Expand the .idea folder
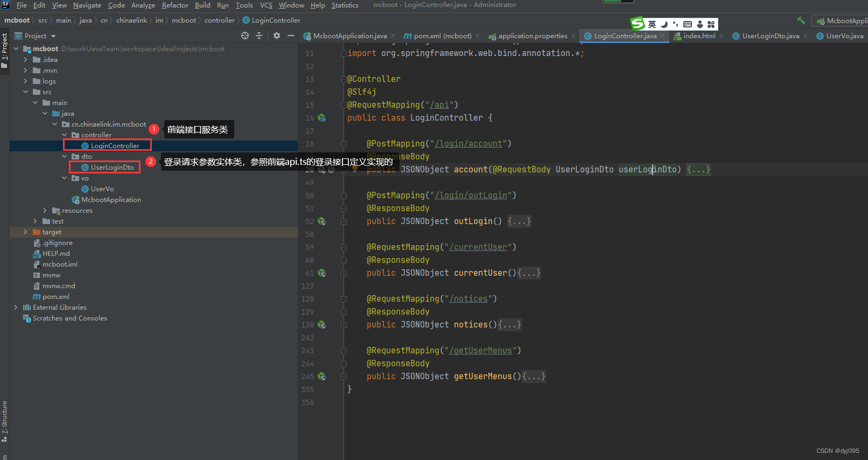 click(25, 60)
